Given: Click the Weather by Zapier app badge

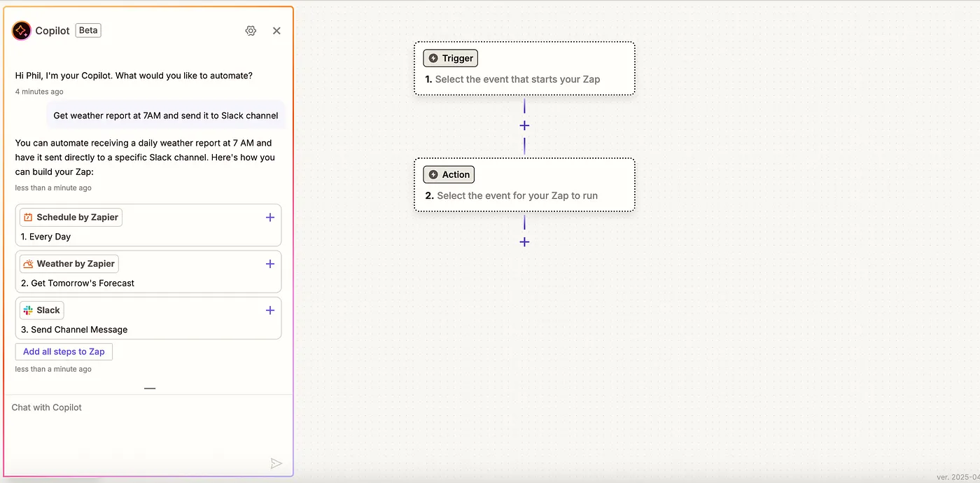Looking at the screenshot, I should click(x=69, y=264).
